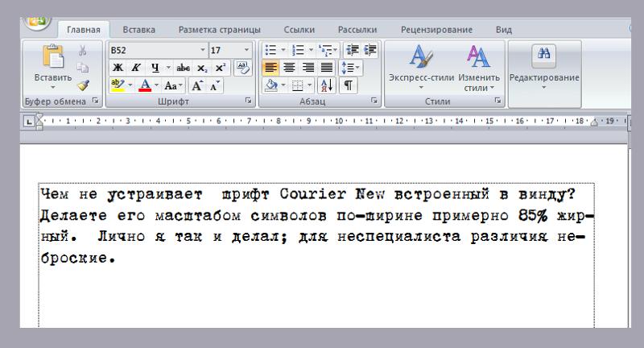Click the Shrink Font A icon
644x348 pixels.
[214, 86]
